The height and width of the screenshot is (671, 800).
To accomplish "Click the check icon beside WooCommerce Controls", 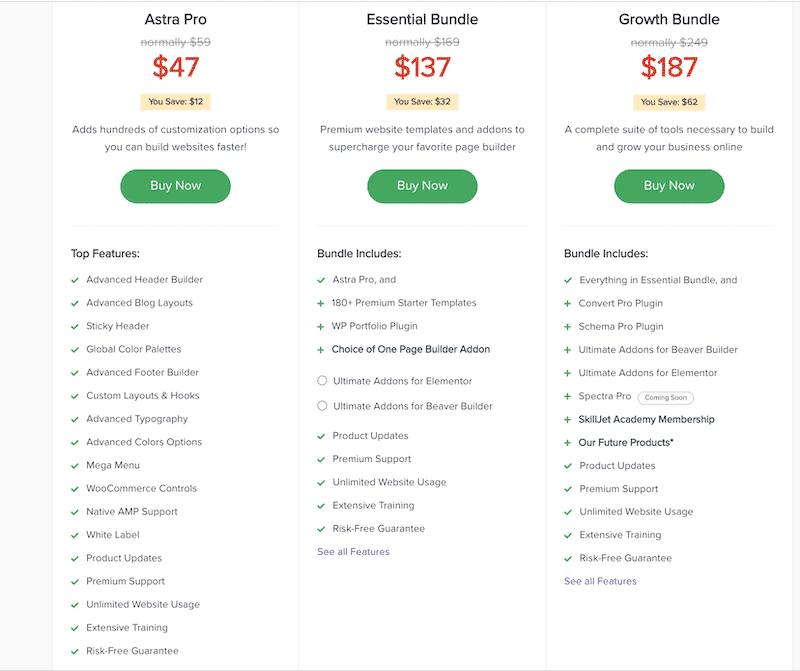I will coord(74,488).
